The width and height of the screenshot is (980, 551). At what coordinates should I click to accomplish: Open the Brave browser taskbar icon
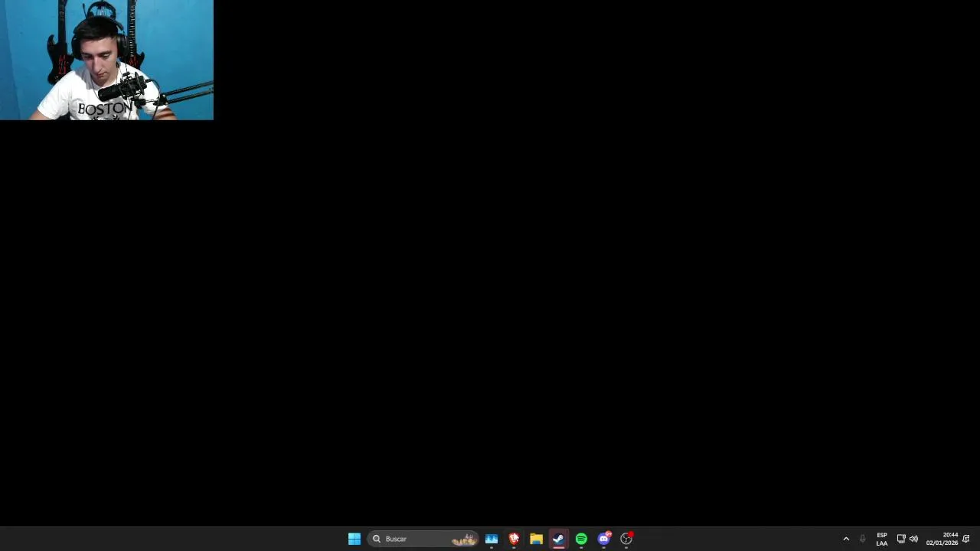[514, 539]
